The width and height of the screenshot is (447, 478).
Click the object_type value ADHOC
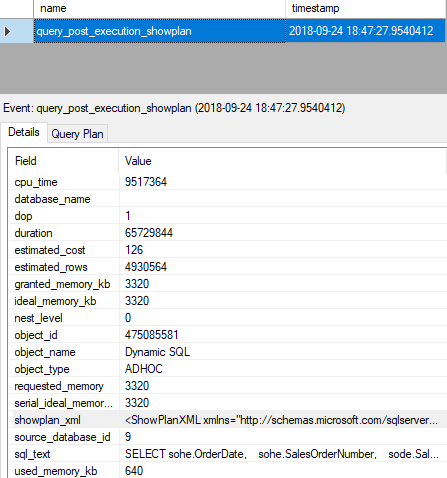pyautogui.click(x=144, y=369)
